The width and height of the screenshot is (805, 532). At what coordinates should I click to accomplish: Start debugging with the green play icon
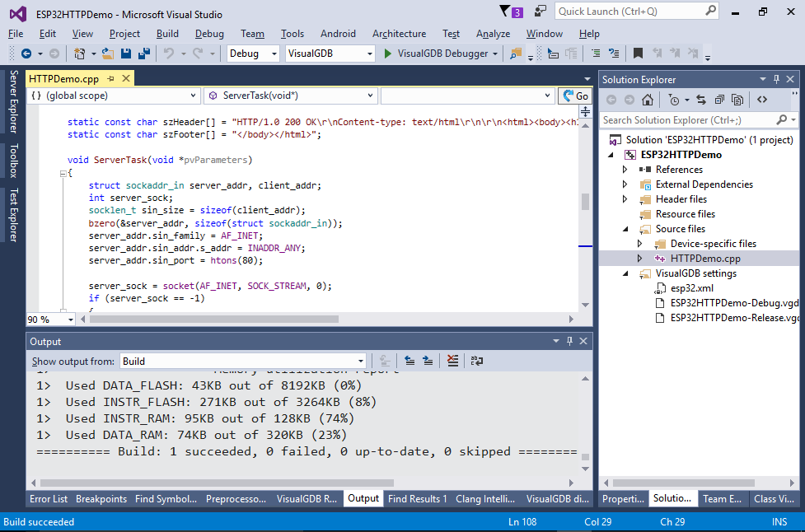pos(388,54)
